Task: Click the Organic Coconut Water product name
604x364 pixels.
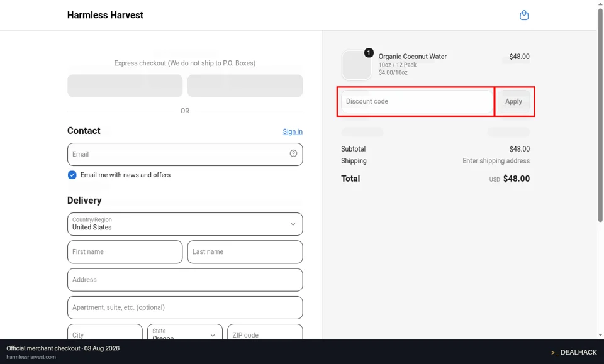Action: pyautogui.click(x=413, y=57)
